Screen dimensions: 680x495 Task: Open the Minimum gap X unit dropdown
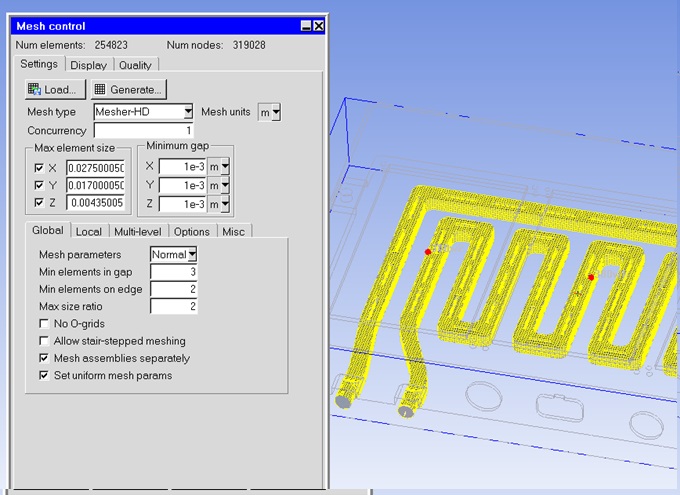click(x=225, y=167)
